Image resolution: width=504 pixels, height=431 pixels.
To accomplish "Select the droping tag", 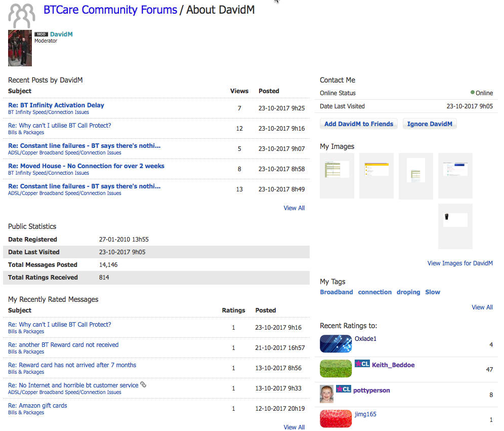I will click(x=408, y=292).
